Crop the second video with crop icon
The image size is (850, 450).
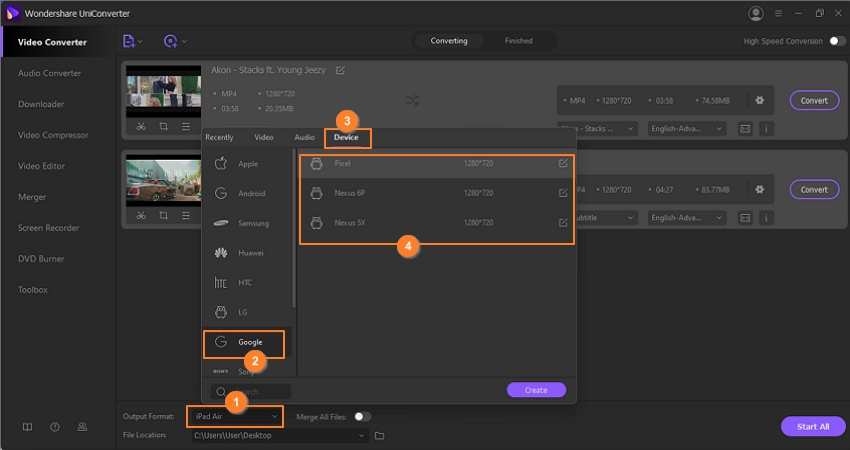click(x=163, y=215)
